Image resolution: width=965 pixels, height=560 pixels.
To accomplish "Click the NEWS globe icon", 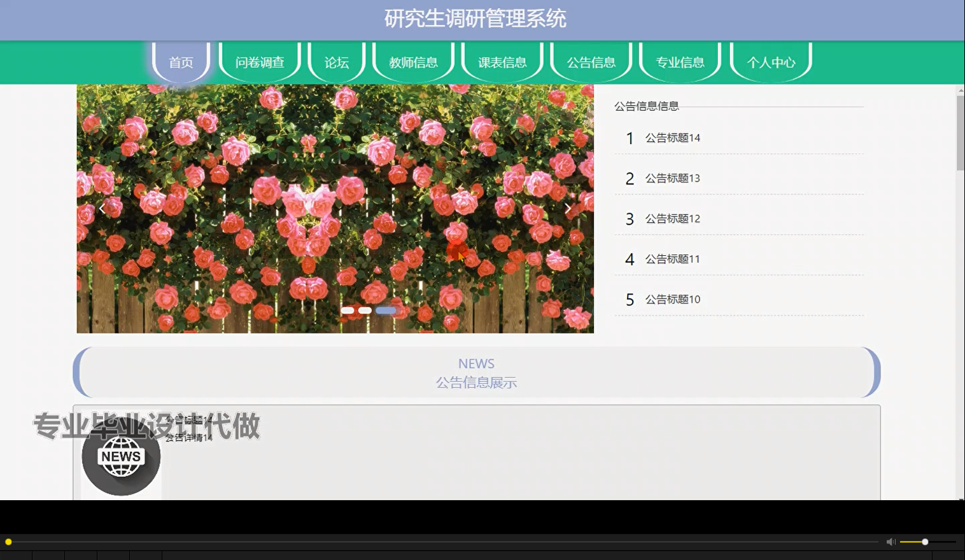I will [x=120, y=457].
